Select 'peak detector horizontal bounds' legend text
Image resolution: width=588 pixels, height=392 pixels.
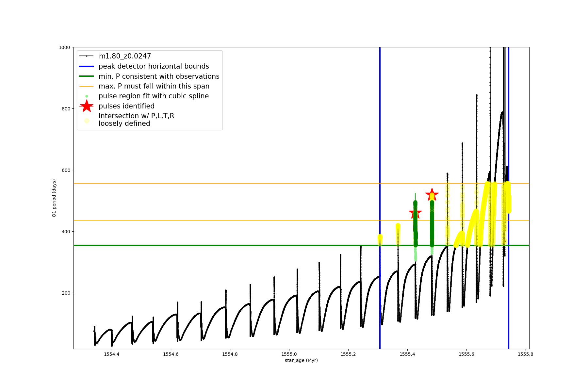(154, 66)
